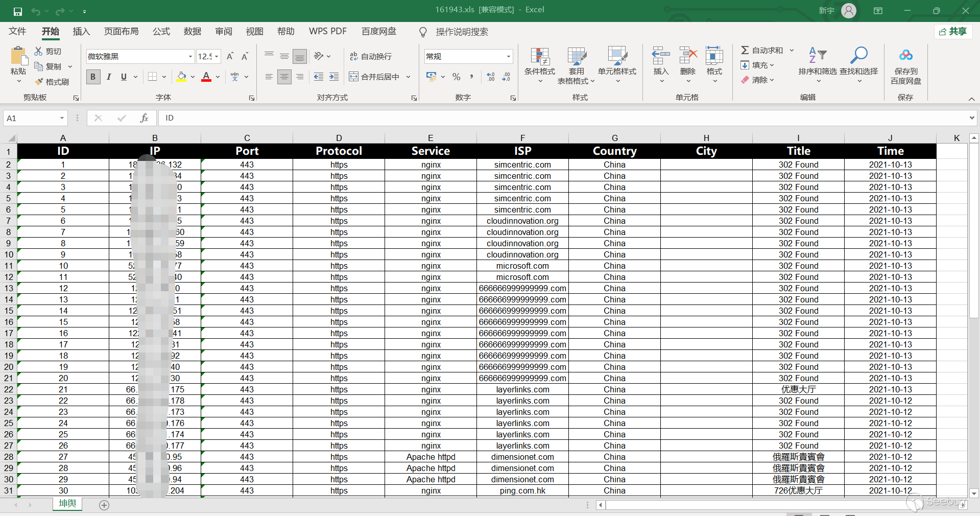Click the Redo arrow icon
This screenshot has width=980, height=516.
[x=60, y=11]
